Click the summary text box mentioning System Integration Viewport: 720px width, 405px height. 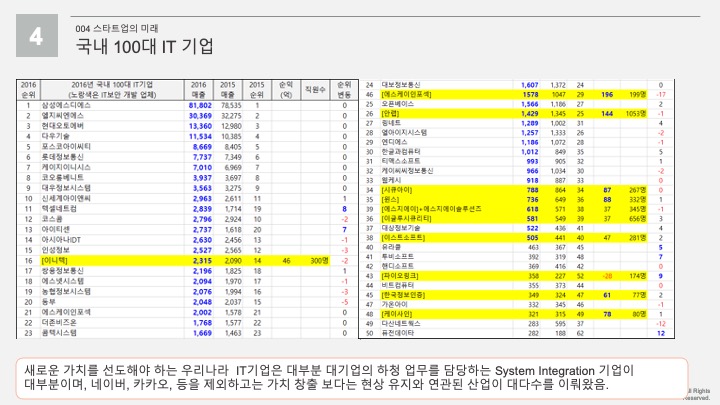tap(352, 378)
